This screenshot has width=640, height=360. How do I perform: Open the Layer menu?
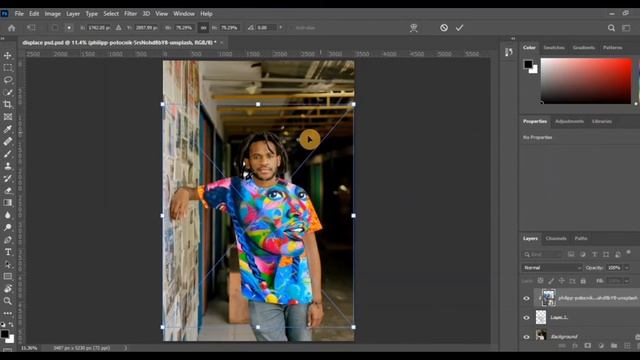[73, 13]
